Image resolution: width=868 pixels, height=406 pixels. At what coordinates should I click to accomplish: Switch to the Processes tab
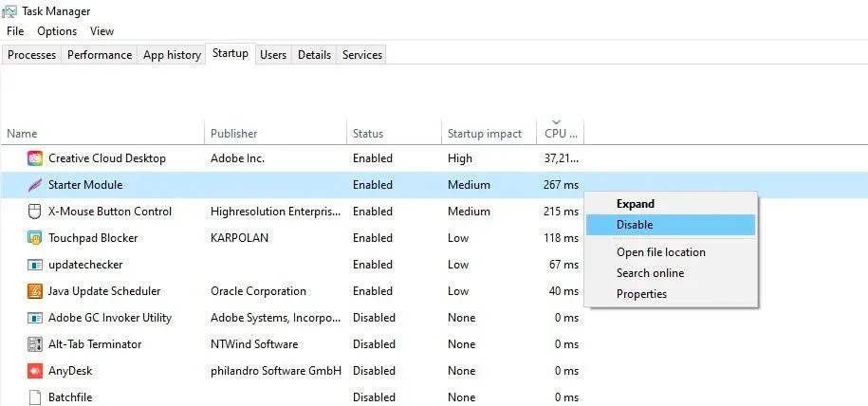point(31,55)
